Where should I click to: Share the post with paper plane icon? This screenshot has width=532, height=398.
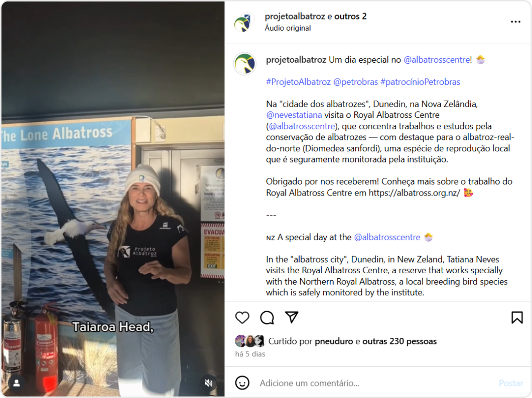point(292,317)
